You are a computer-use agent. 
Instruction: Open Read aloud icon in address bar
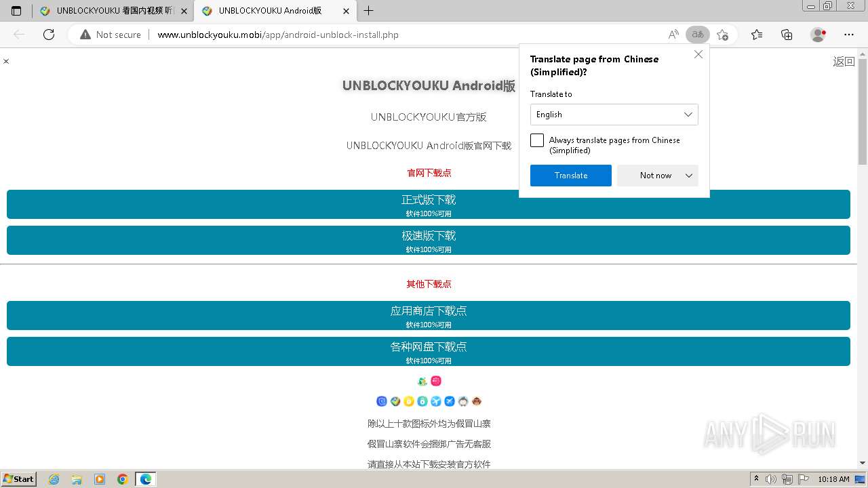coord(673,35)
